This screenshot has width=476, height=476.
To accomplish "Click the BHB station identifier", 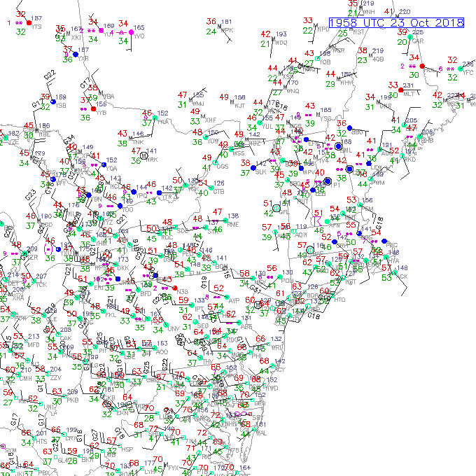I will [428, 140].
